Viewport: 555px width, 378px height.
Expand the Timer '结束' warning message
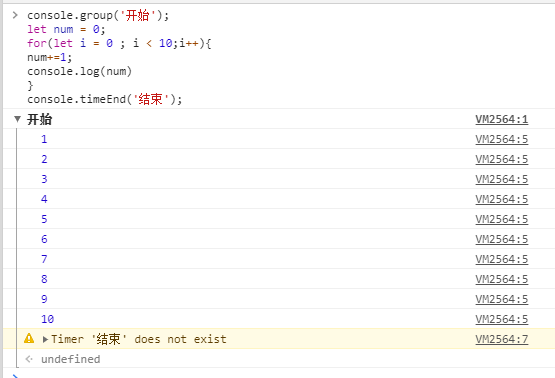[45, 339]
